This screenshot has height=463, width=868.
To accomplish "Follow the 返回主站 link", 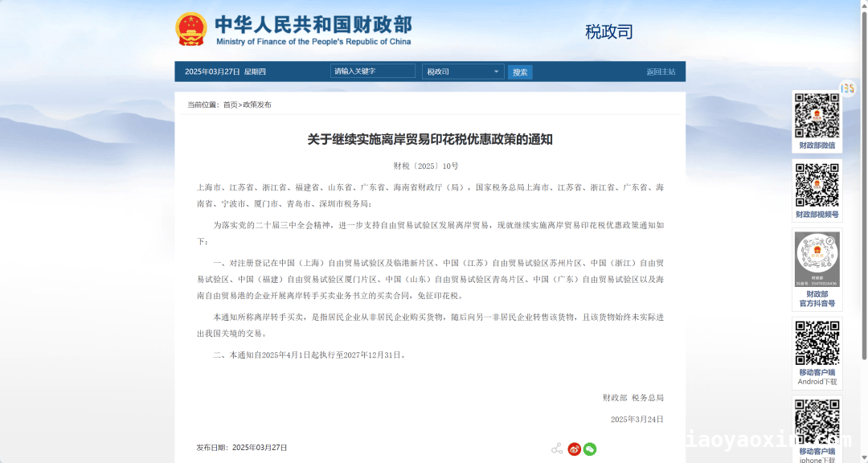I will pos(661,72).
